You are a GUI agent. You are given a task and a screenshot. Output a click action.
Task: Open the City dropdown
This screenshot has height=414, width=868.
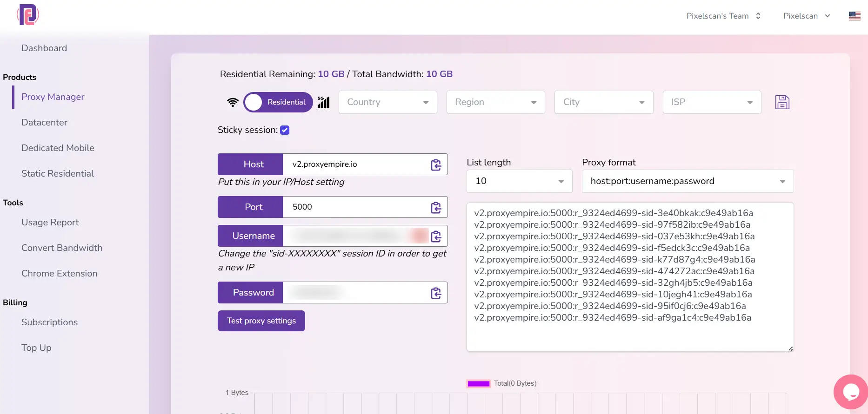[x=604, y=102]
